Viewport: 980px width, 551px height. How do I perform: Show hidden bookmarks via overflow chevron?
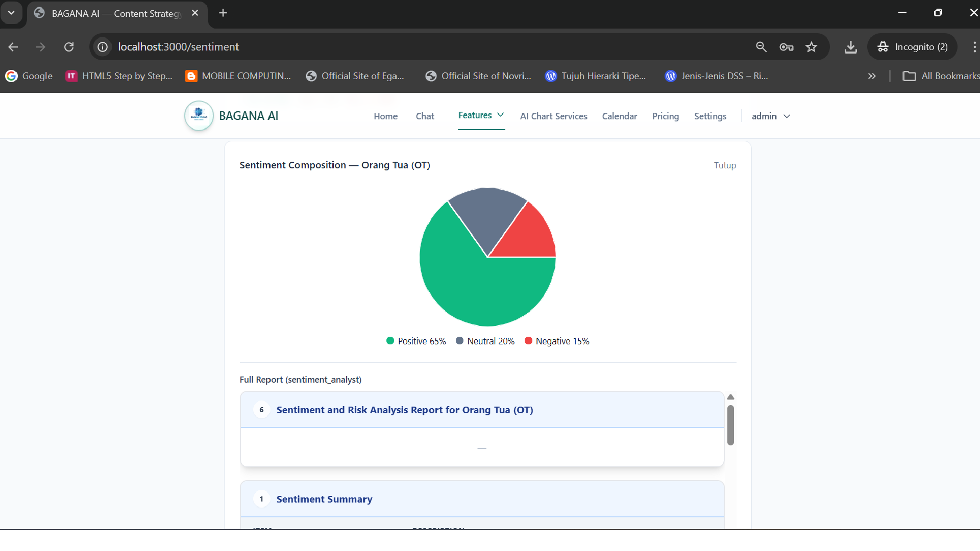872,76
